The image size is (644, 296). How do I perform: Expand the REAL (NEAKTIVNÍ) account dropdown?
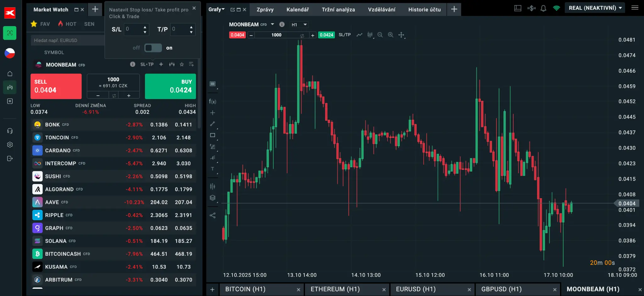tap(595, 8)
